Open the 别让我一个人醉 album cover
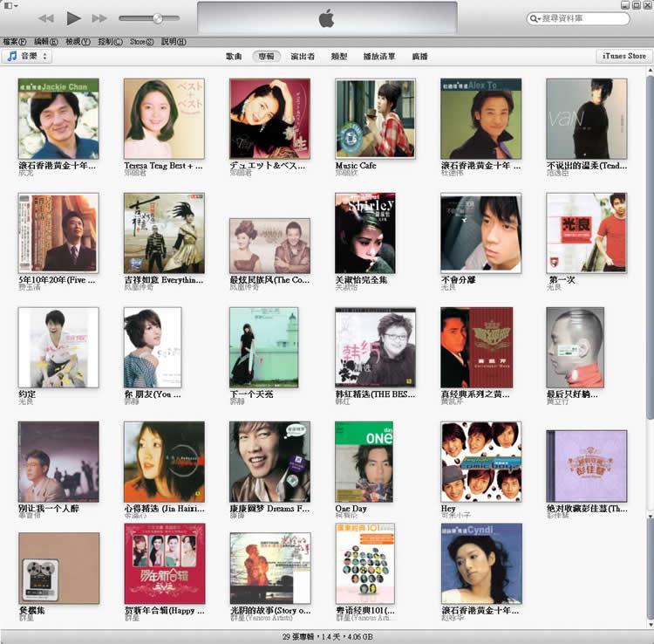 58,462
